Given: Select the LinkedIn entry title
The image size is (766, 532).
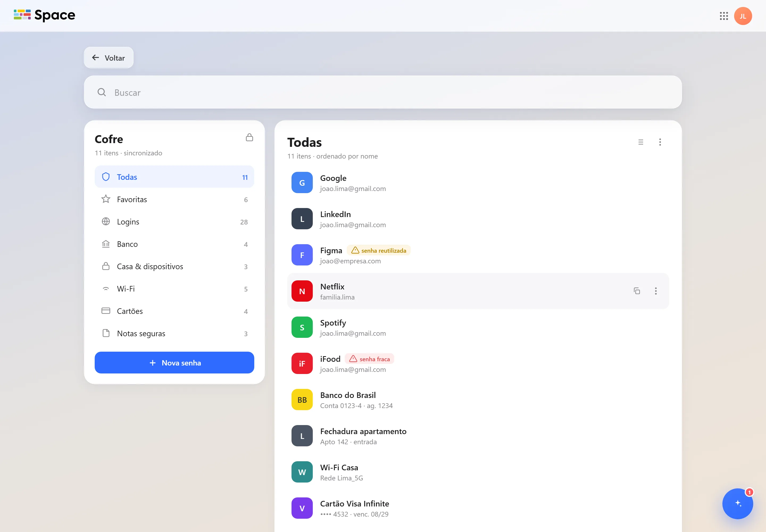Looking at the screenshot, I should (x=335, y=214).
